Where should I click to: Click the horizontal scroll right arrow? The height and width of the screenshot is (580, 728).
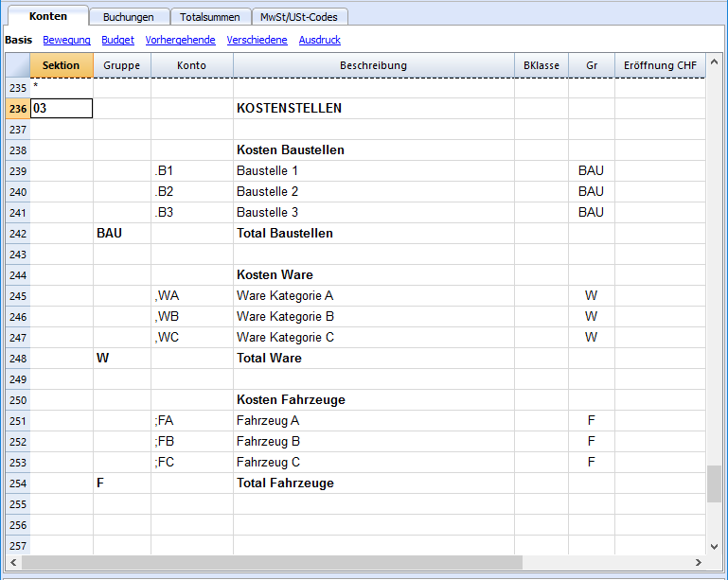pyautogui.click(x=699, y=562)
